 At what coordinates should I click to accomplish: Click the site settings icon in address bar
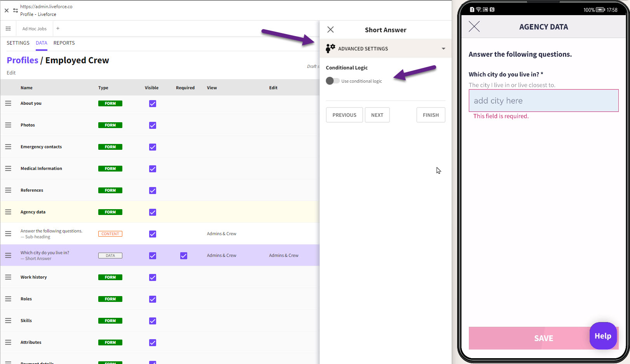click(16, 10)
